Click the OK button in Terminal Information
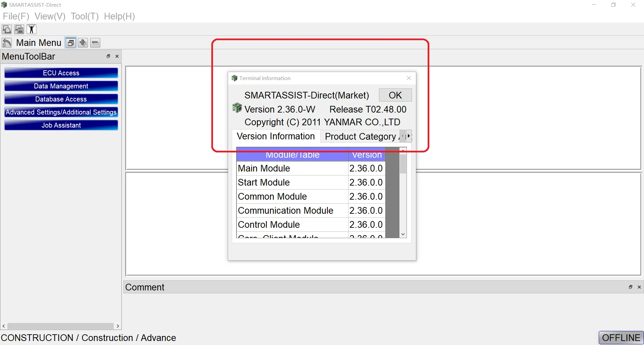 395,95
